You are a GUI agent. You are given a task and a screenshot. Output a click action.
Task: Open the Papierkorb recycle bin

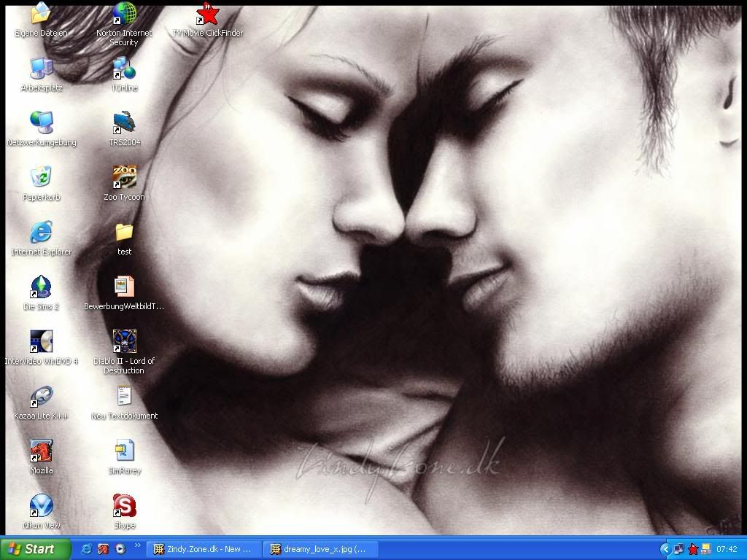(42, 177)
